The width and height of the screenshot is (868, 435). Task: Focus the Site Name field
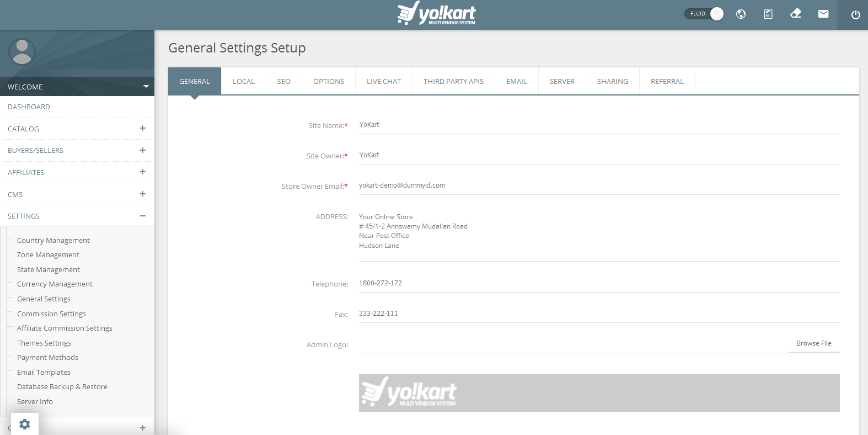(x=599, y=125)
